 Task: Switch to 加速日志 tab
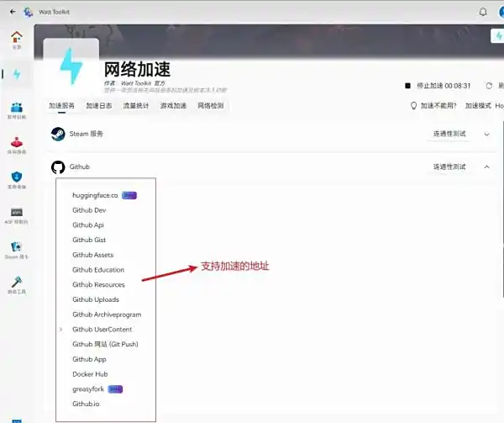tap(98, 106)
